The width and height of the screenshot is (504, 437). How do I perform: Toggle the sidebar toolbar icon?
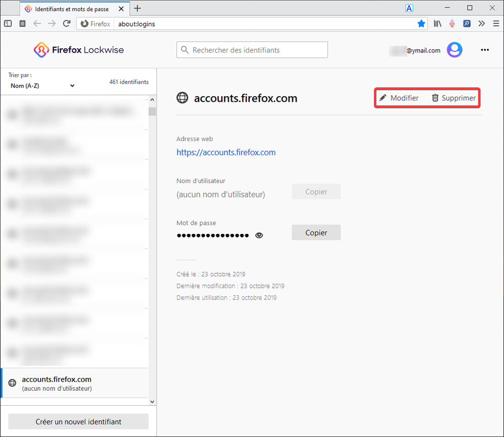tap(8, 24)
